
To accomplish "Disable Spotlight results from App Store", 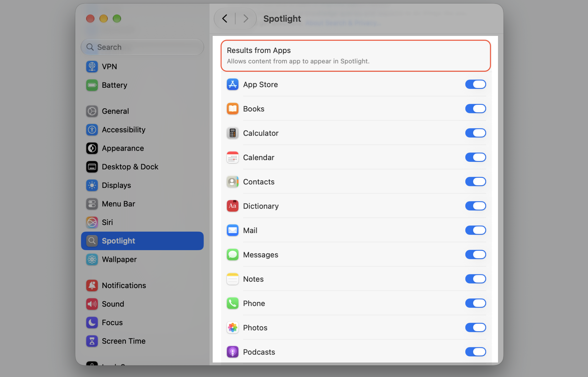I will click(x=475, y=84).
